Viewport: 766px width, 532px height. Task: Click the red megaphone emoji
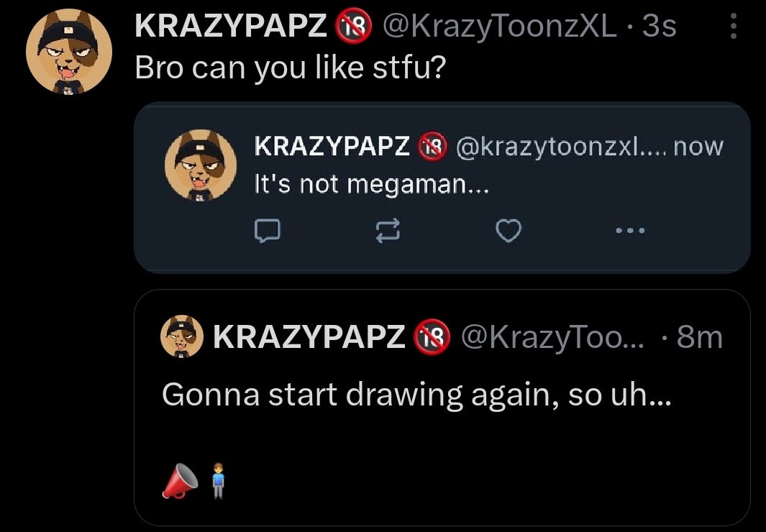point(177,481)
